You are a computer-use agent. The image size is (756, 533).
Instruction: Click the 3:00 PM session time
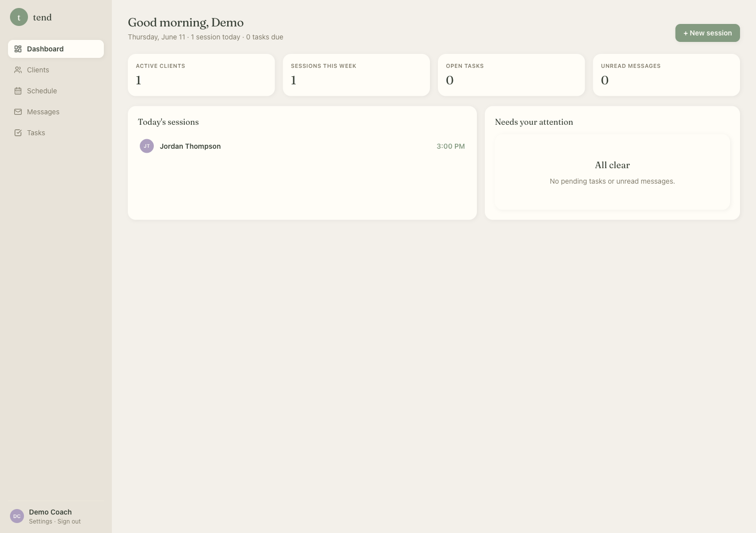coord(451,146)
